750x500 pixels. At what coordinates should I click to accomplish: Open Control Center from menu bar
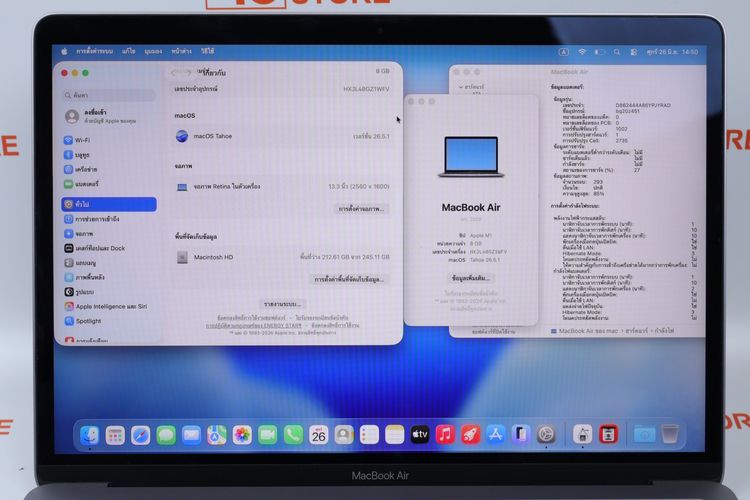point(634,52)
